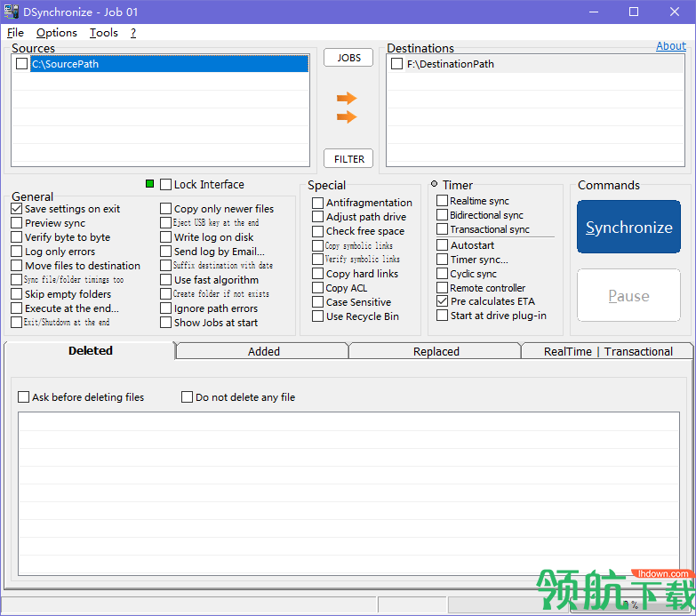Toggle Verify symbolic links
The height and width of the screenshot is (616, 696).
317,259
